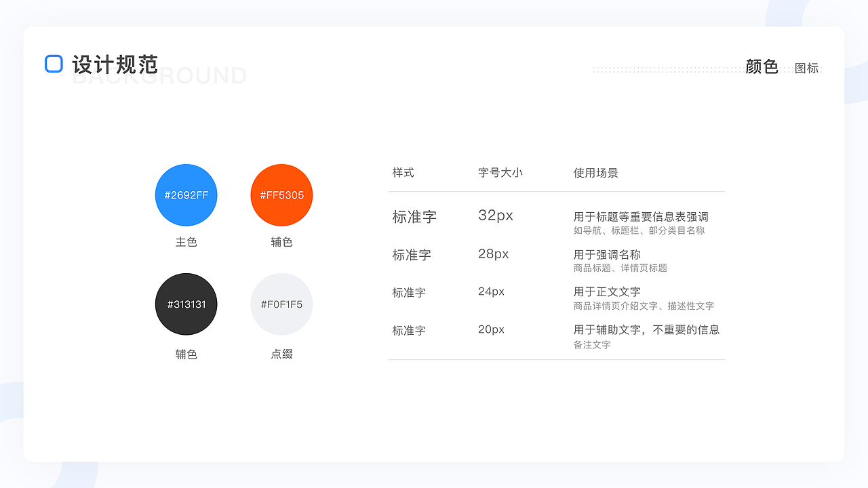Image resolution: width=868 pixels, height=488 pixels.
Task: Choose the #F0F1F5 decorative color circle
Action: click(281, 304)
